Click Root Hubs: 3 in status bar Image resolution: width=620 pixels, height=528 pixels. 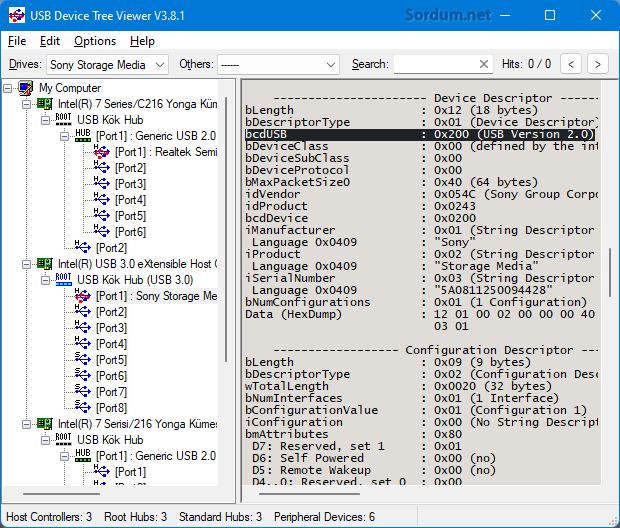click(x=135, y=517)
